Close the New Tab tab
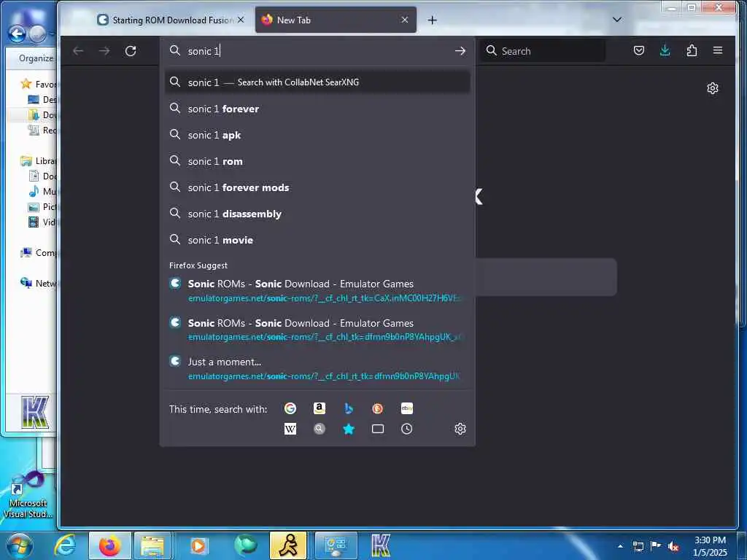747x560 pixels. 404,20
